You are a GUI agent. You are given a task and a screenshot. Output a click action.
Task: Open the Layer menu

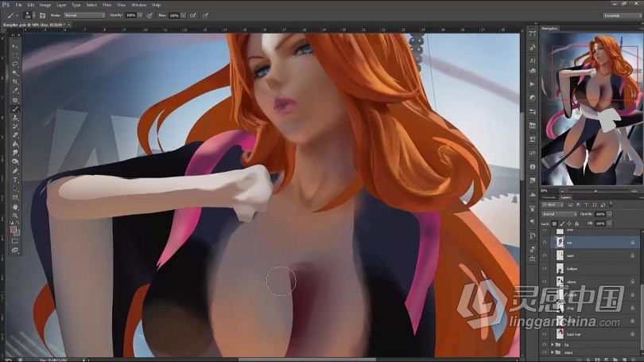[x=61, y=5]
